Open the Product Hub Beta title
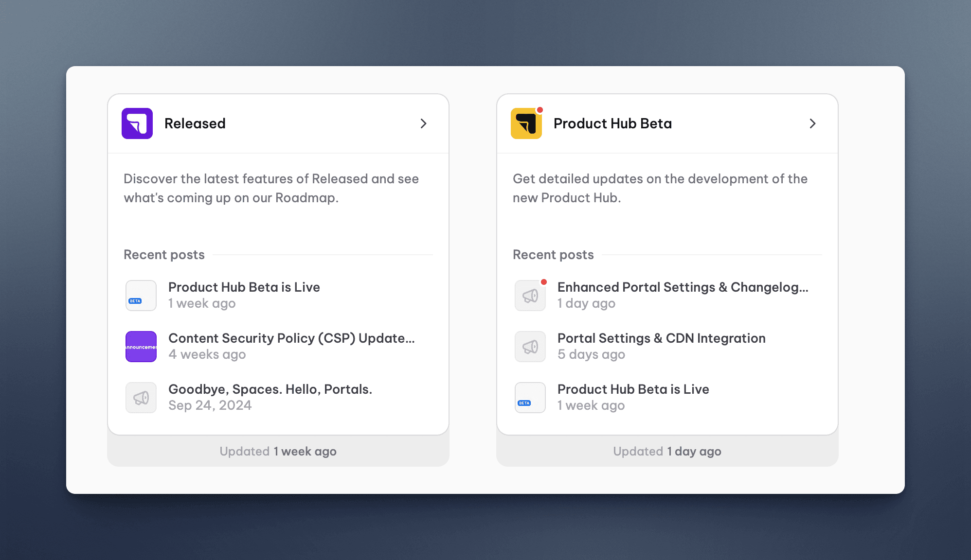The image size is (971, 560). click(613, 123)
